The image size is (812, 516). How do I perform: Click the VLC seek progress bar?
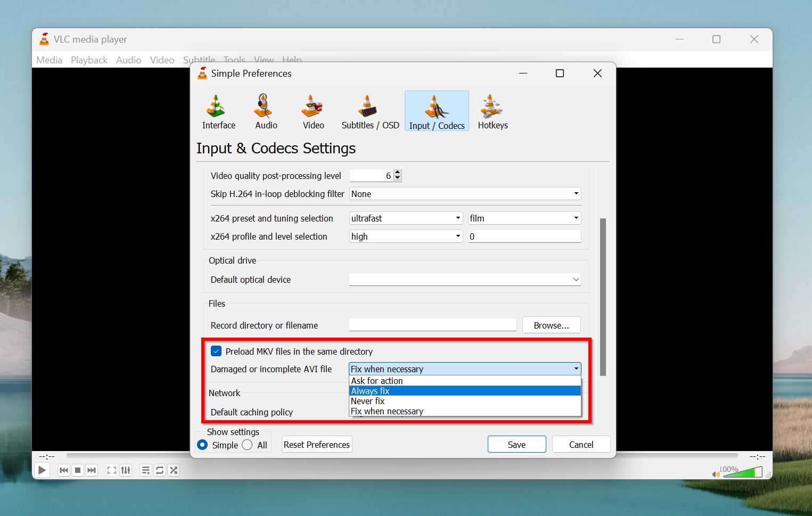(402, 456)
